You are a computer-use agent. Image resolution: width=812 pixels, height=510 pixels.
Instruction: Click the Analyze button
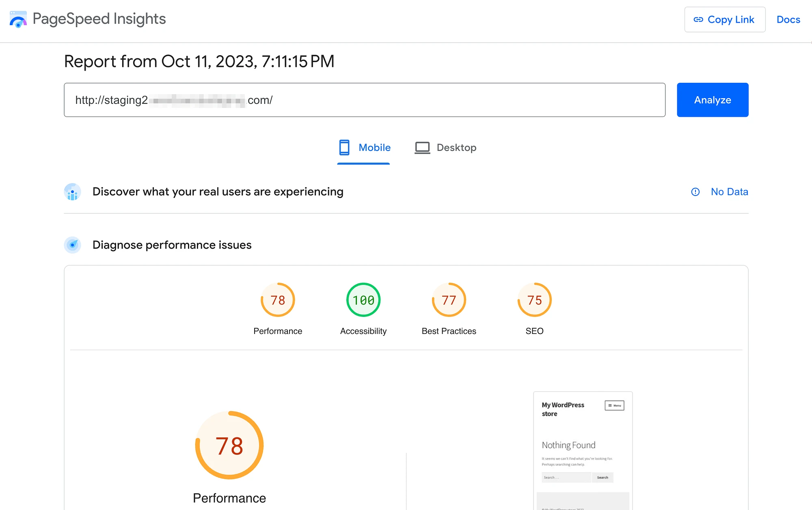coord(713,100)
